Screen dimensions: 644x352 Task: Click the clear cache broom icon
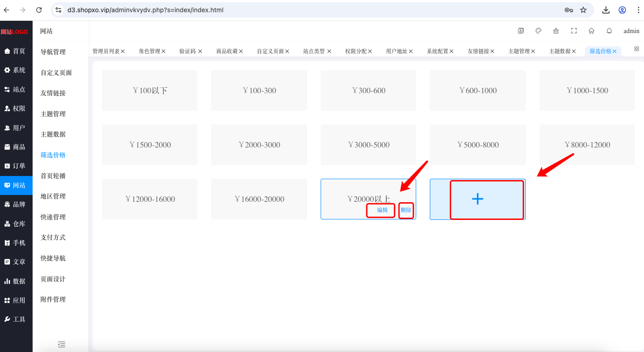pos(556,31)
